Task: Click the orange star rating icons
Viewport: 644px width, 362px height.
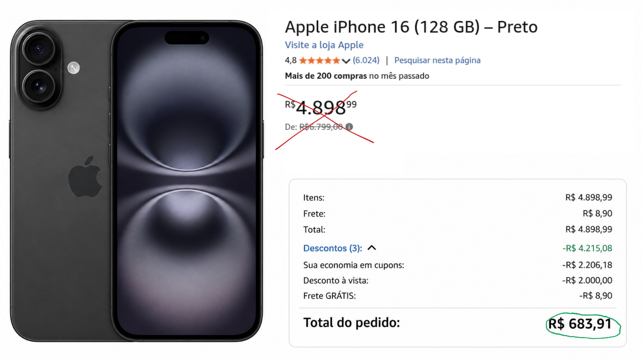Action: [319, 61]
